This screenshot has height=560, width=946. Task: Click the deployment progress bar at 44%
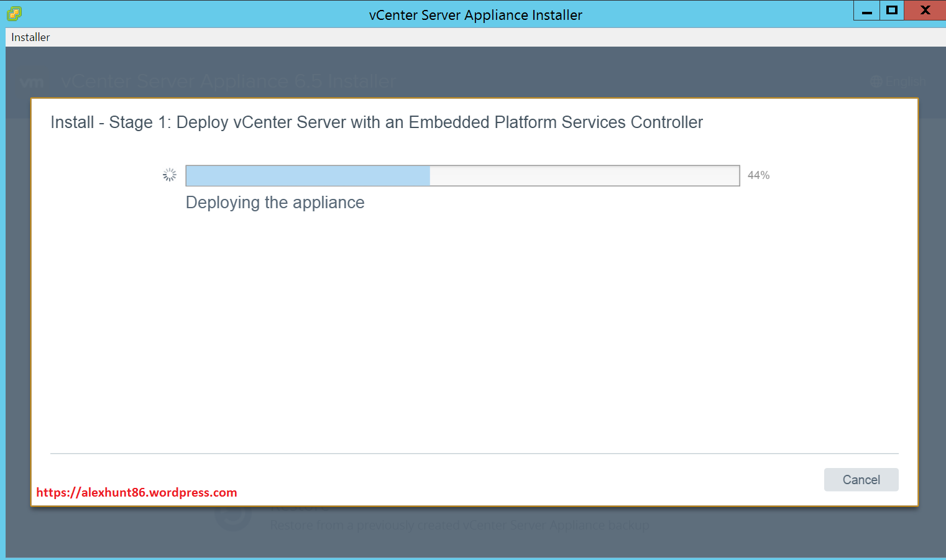point(462,175)
